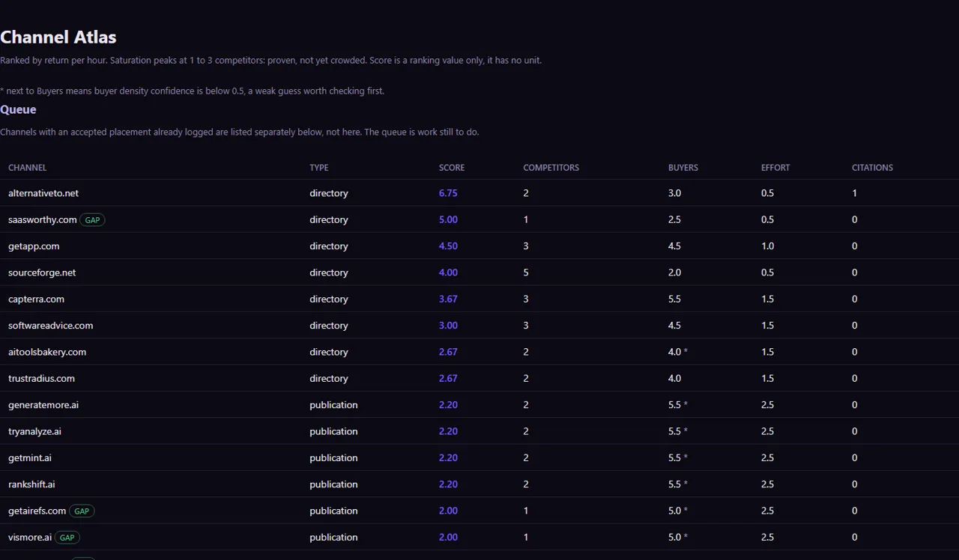Click the sourceforge.net channel name
This screenshot has height=560, width=959.
[x=42, y=273]
